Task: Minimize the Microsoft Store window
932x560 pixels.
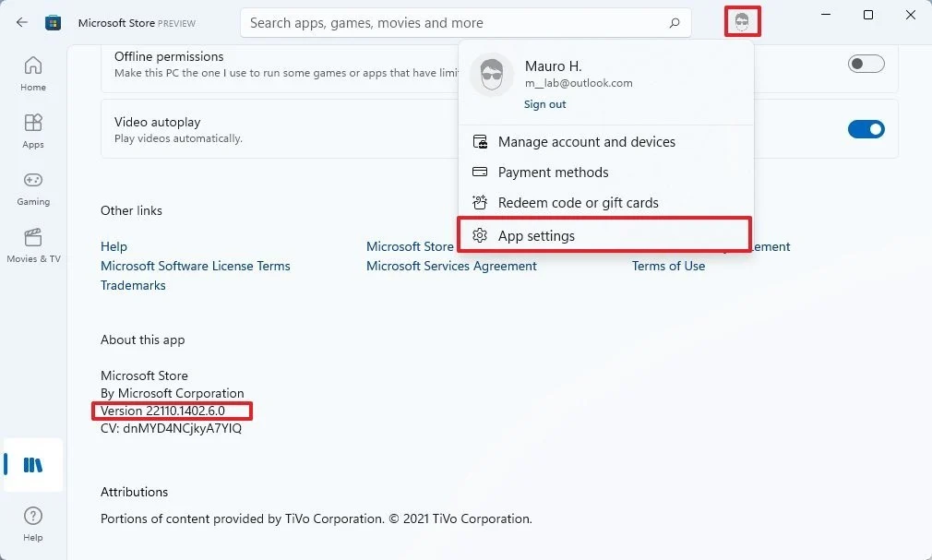Action: click(x=826, y=15)
